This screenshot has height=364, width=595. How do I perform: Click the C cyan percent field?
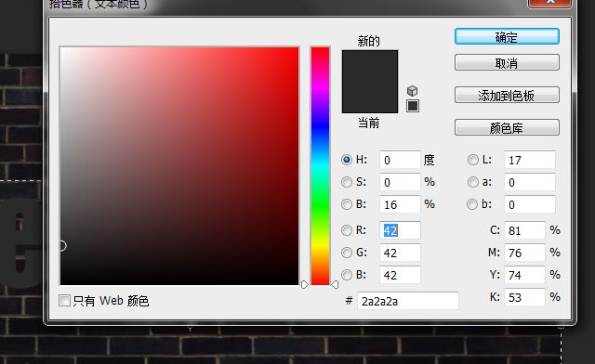pos(524,230)
